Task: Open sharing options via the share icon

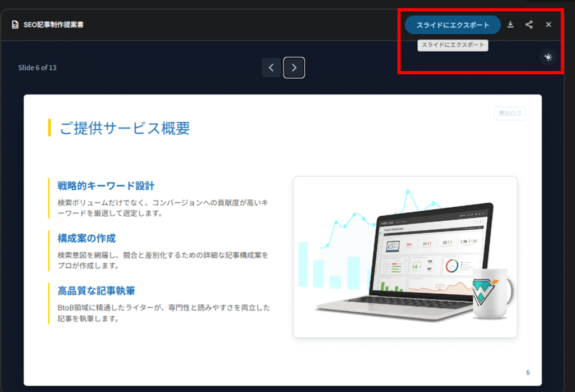Action: (x=529, y=25)
